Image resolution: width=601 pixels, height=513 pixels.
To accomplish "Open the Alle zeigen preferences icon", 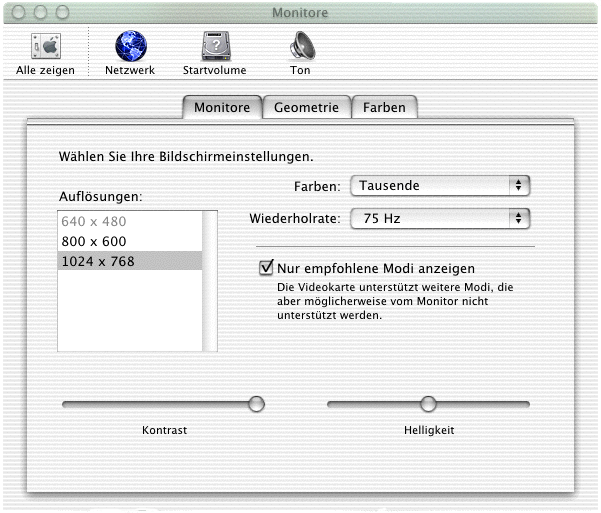I will point(46,46).
